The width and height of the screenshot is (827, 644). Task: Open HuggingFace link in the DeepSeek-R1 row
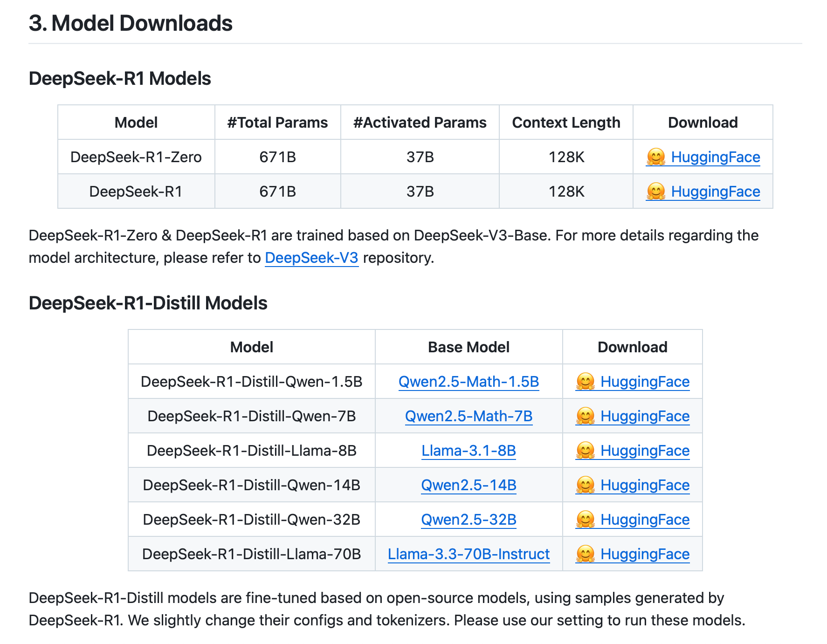coord(703,192)
